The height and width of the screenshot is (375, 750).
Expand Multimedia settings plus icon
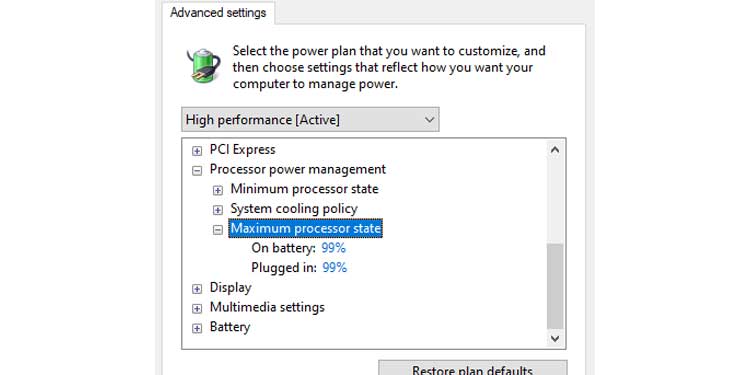coord(197,309)
